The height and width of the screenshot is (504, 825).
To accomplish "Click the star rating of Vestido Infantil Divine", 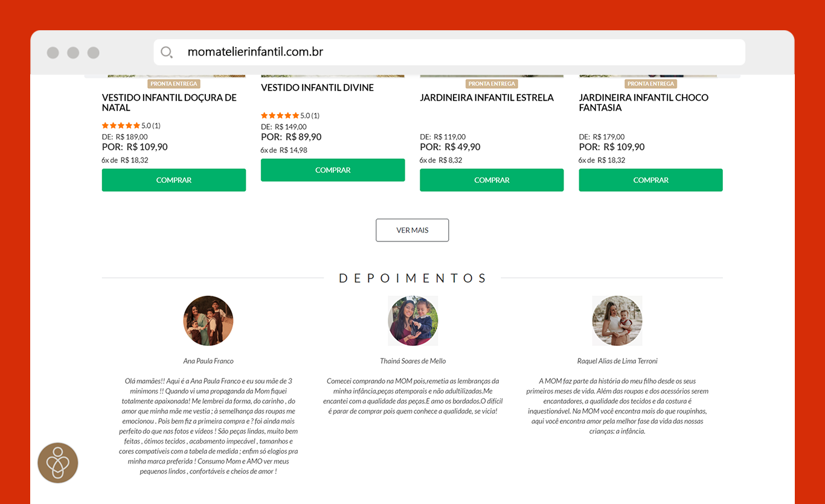I will tap(280, 115).
